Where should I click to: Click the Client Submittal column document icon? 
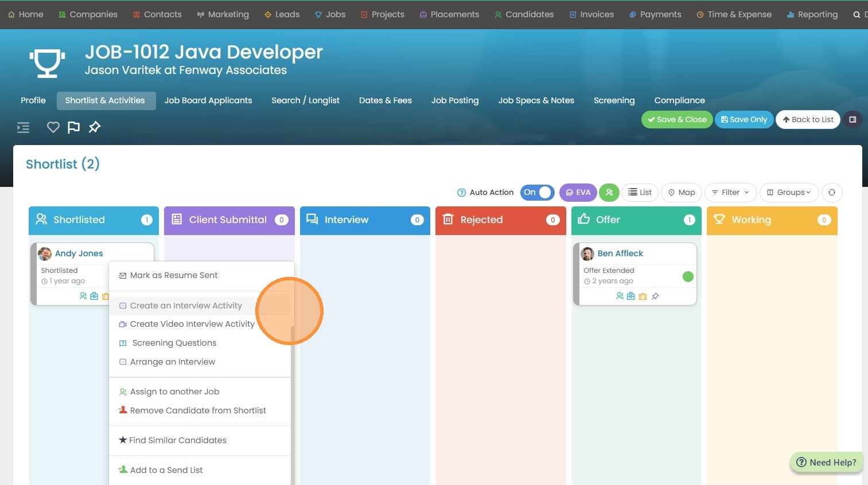click(177, 219)
